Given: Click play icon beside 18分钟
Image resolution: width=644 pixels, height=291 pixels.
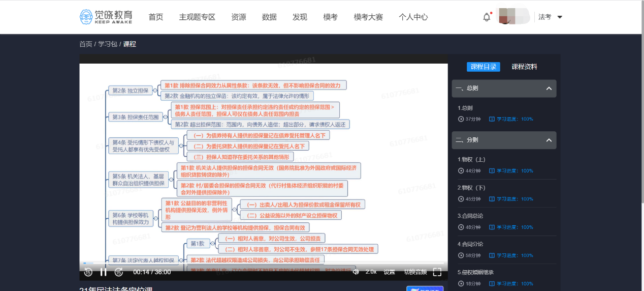Looking at the screenshot, I should tap(461, 283).
